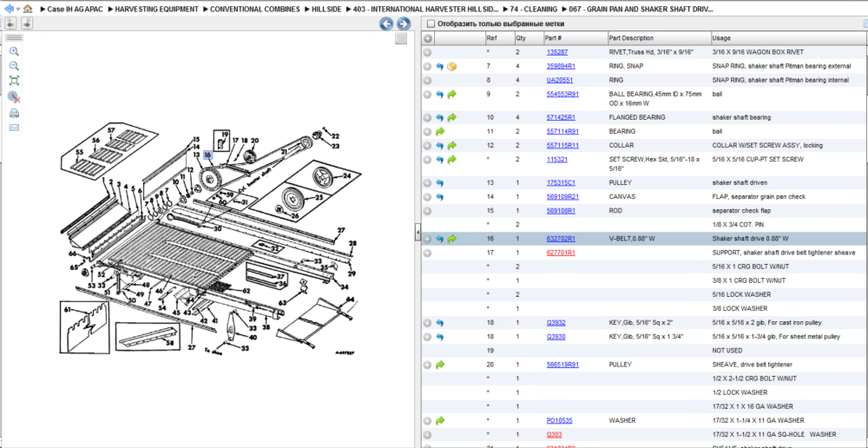Click blue arrow on the FLANGED BEARING row
This screenshot has width=868, height=448.
pos(439,117)
